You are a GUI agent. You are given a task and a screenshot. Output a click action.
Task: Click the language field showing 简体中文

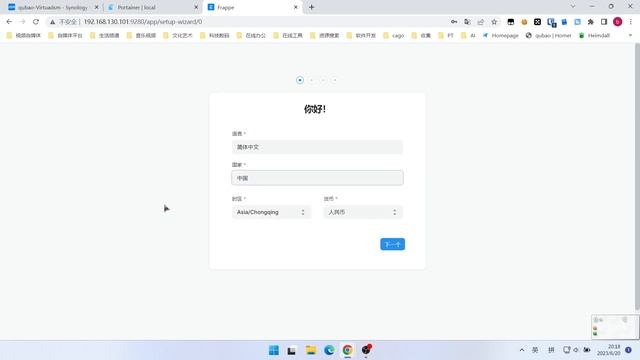pyautogui.click(x=317, y=147)
